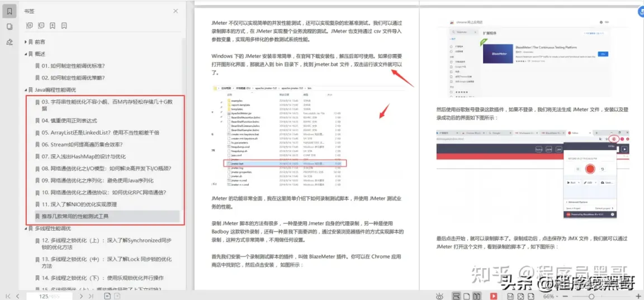Click the add bookmark star icon
This screenshot has height=300, width=644.
[53, 26]
